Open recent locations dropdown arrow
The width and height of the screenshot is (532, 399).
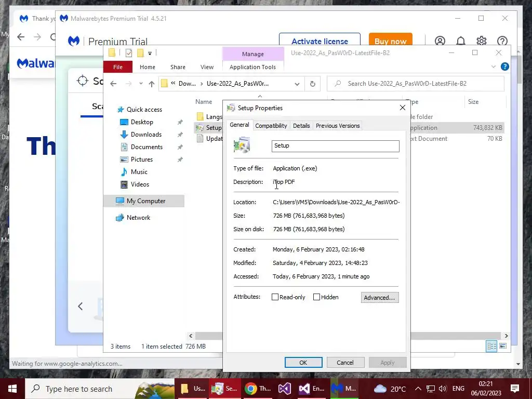point(141,84)
